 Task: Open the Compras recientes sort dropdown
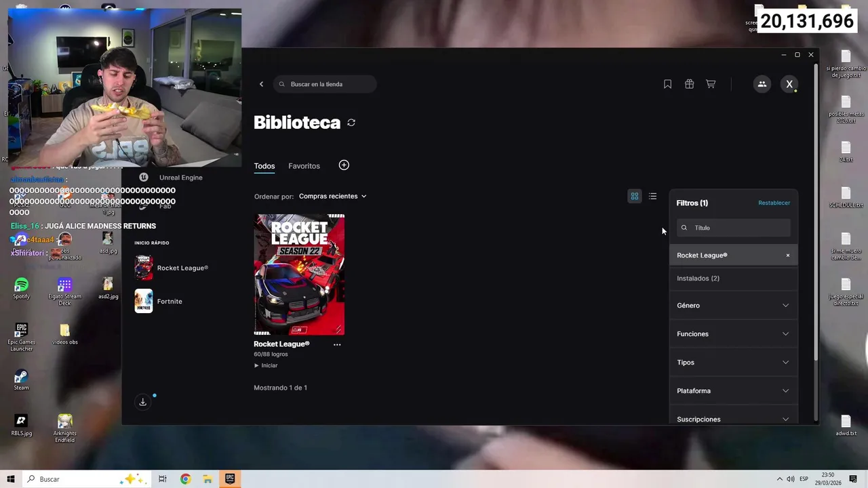click(333, 196)
